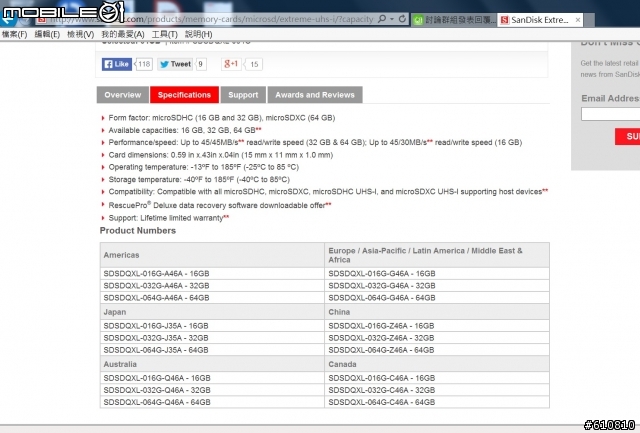Click the Facebook Like button

(x=117, y=64)
